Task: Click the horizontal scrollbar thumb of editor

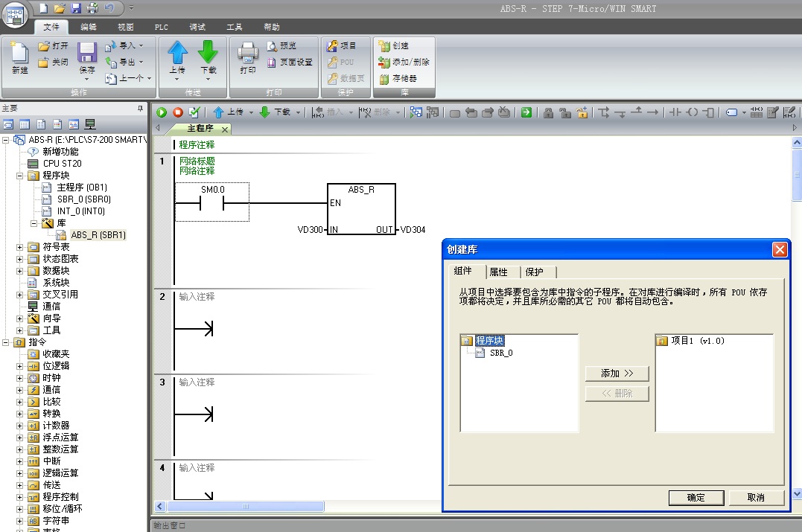Action: click(246, 507)
